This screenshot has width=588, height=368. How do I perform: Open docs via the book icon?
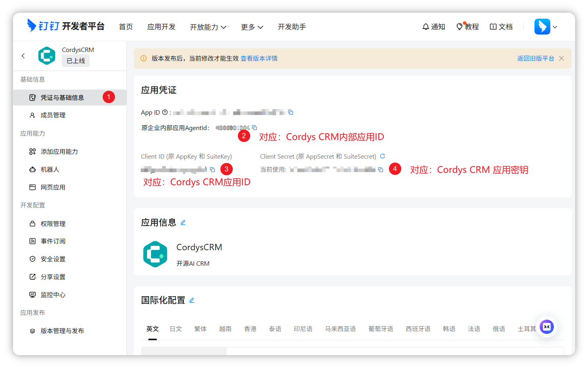(x=493, y=27)
